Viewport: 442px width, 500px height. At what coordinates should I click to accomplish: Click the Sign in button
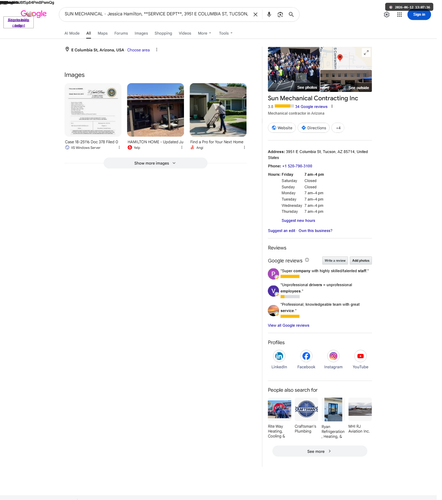[x=419, y=15]
